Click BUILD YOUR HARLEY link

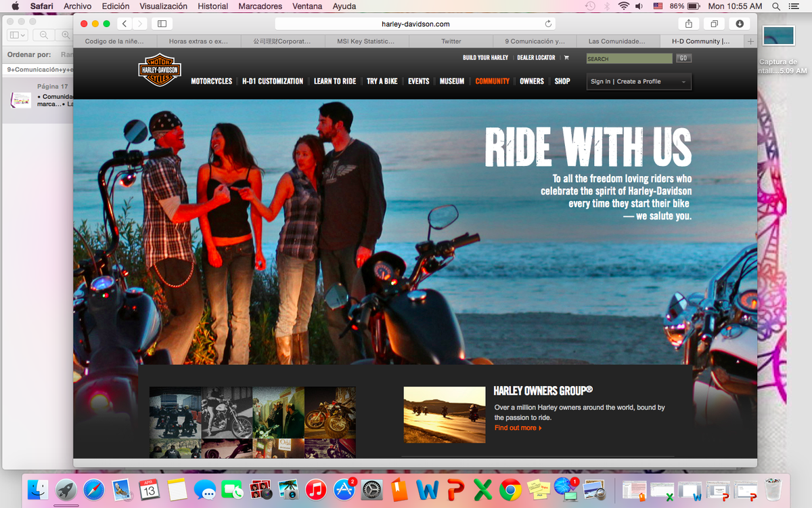pos(486,58)
